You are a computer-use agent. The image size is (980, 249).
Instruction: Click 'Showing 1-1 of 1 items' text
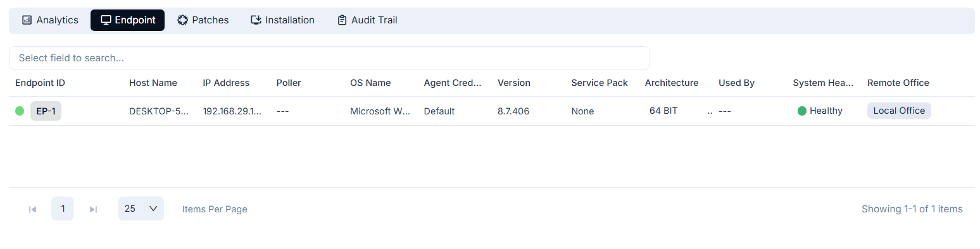click(x=912, y=209)
